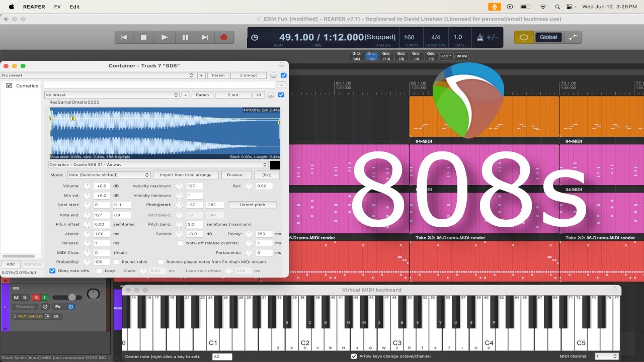Viewport: 644px width, 362px height.
Task: Select Grid 1/32 button
Action: click(371, 56)
